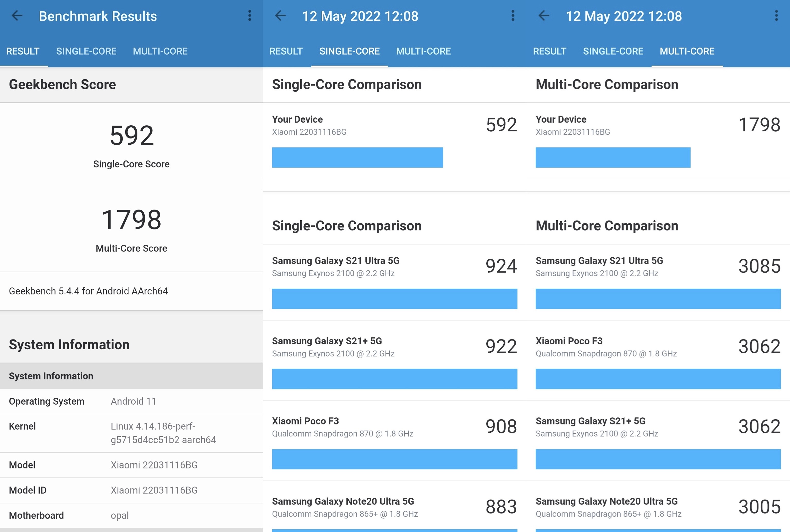Tap Your Device bar in single-core comparison

(357, 158)
